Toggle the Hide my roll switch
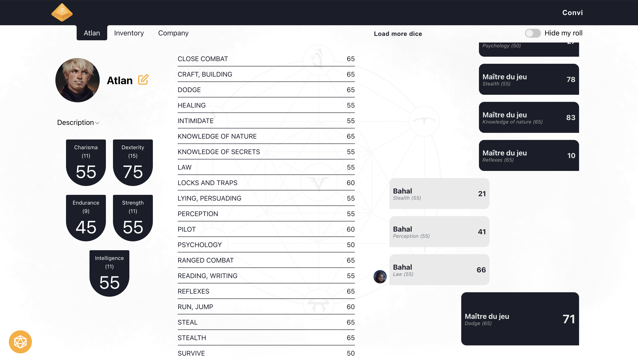Viewport: 638px width, 364px height. pos(532,33)
